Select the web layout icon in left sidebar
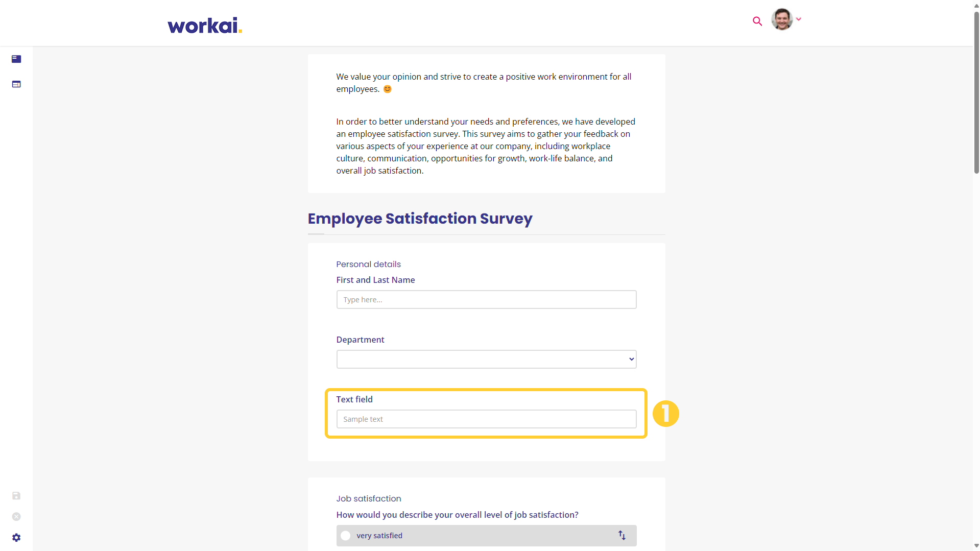 click(16, 84)
